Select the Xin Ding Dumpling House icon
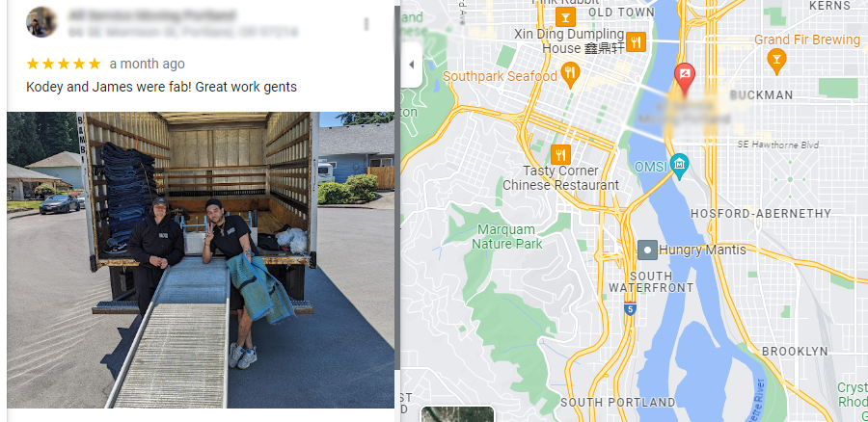Viewport: 868px width, 422px height. 637,41
